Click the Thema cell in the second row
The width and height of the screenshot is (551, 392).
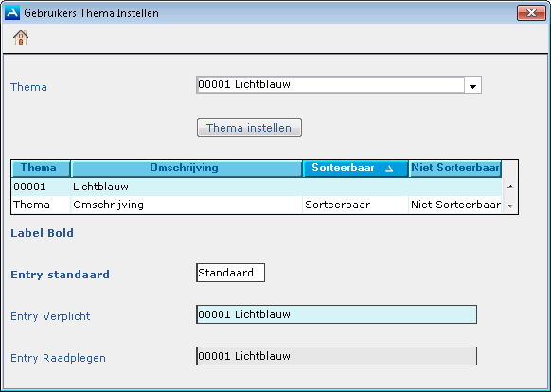coord(41,205)
